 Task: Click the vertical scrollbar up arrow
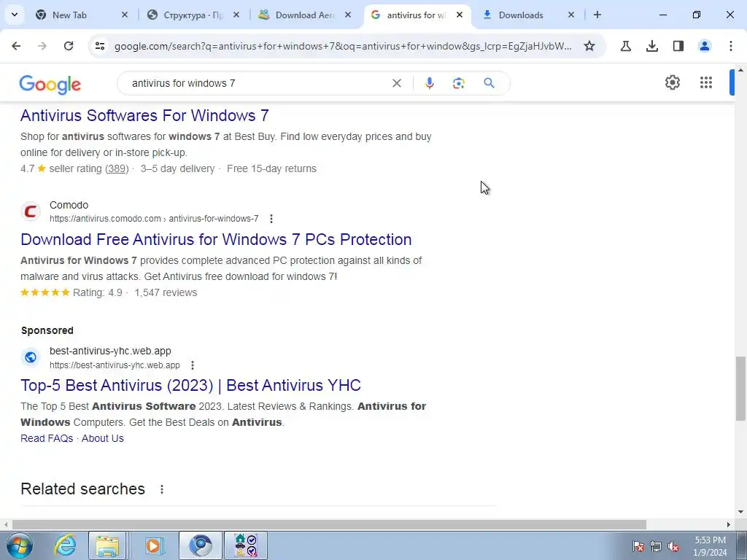pos(741,70)
